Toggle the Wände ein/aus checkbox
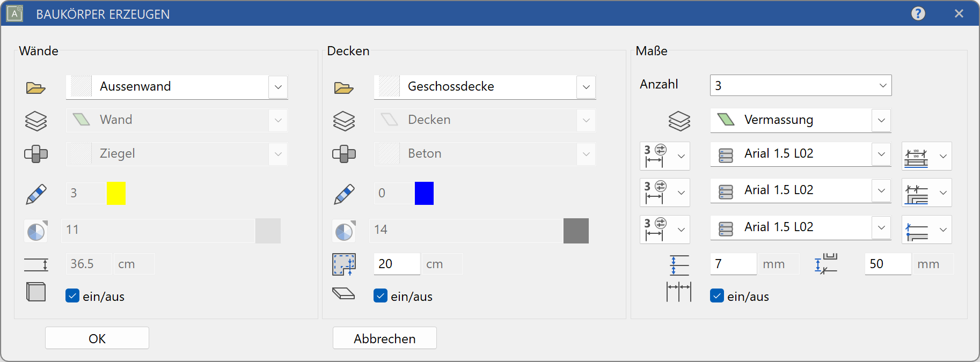The width and height of the screenshot is (980, 362). pos(72,296)
